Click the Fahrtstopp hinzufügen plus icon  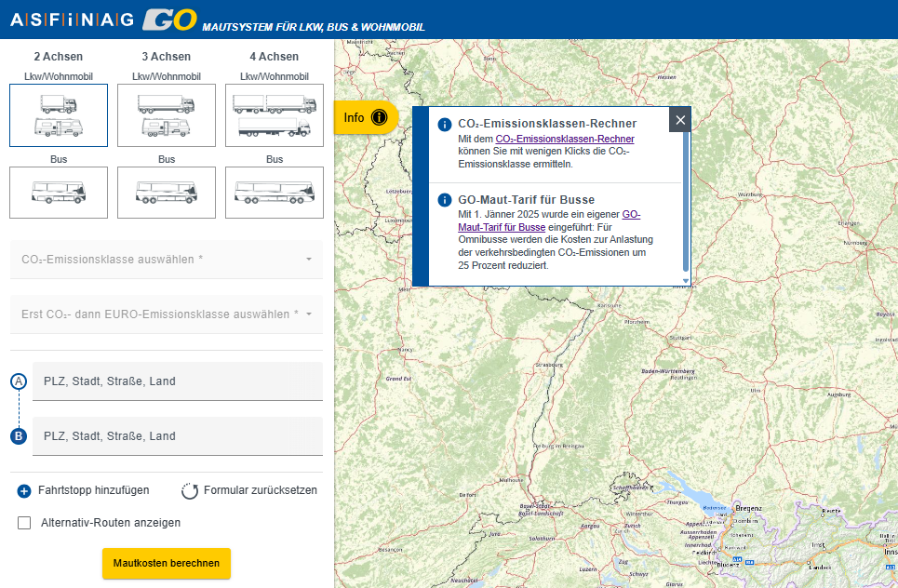point(24,490)
